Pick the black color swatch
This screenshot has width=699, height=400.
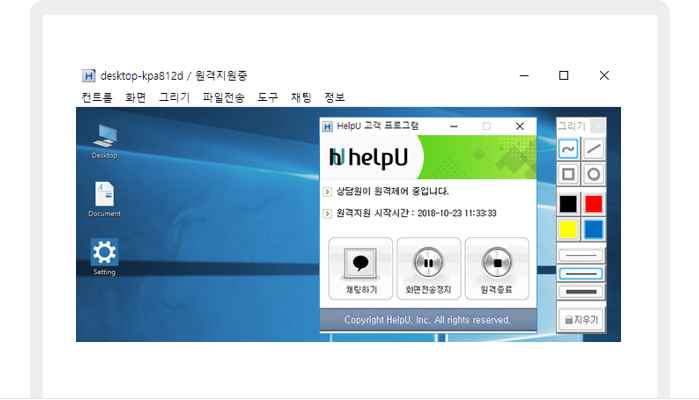[568, 204]
